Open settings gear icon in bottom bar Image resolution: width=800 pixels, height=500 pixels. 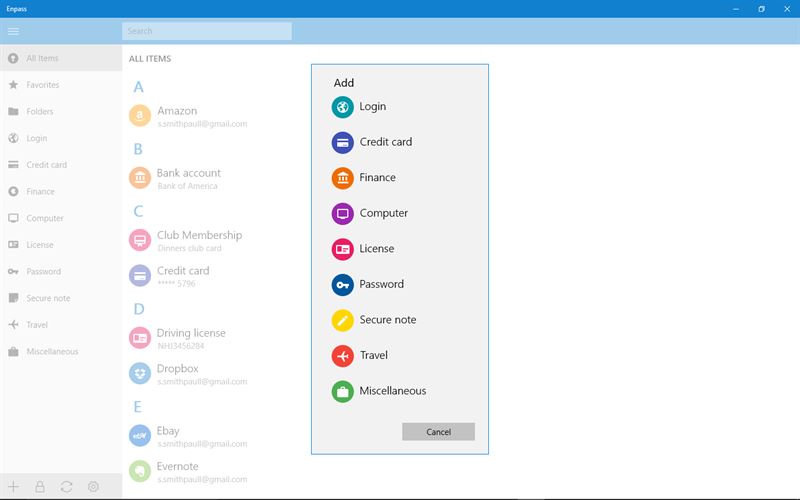coord(93,486)
